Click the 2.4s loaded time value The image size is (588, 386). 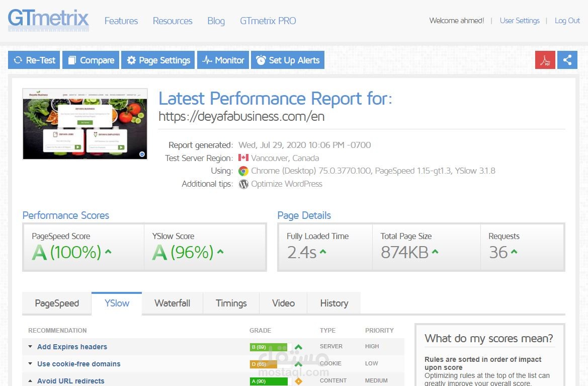(x=302, y=253)
